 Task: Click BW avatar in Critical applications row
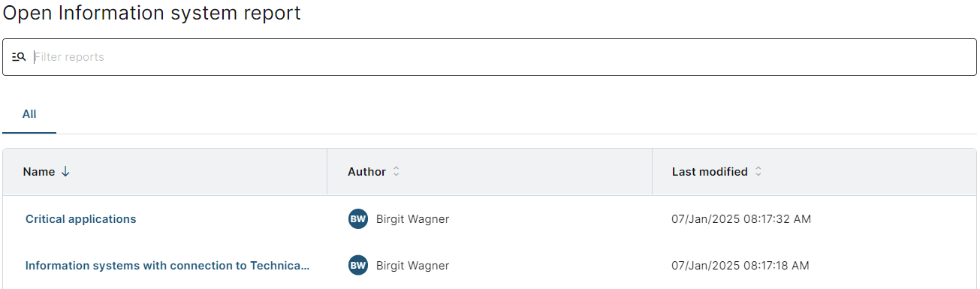(358, 219)
